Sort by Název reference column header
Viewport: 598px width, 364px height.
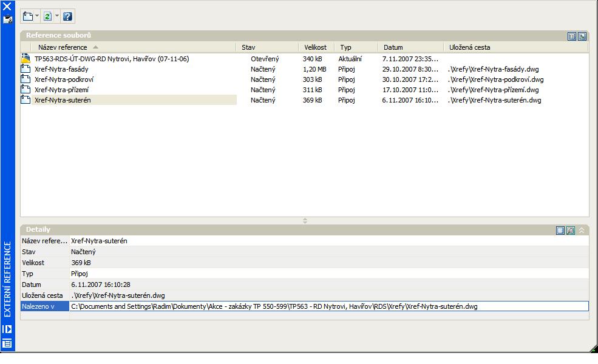pyautogui.click(x=63, y=47)
